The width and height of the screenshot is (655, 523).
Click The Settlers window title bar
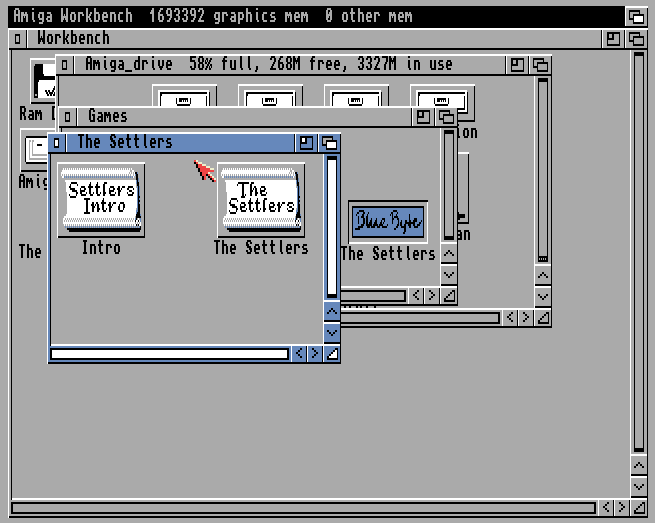[180, 143]
